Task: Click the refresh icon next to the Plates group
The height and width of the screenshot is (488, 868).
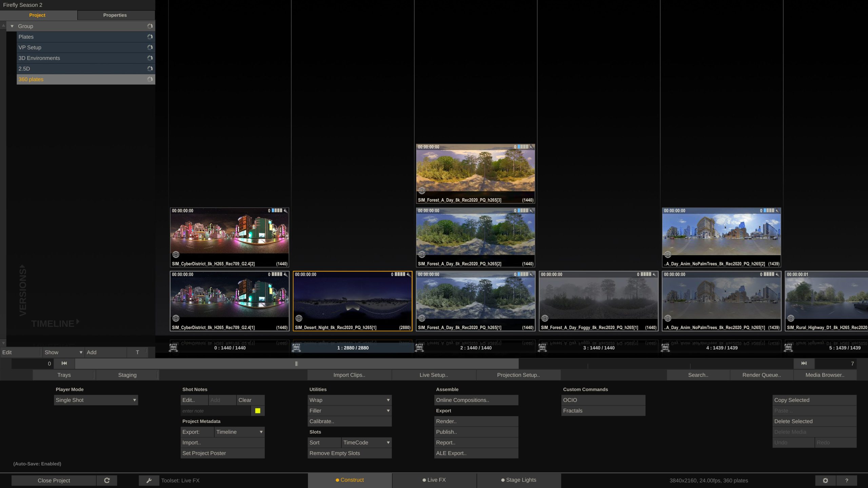Action: coord(150,37)
